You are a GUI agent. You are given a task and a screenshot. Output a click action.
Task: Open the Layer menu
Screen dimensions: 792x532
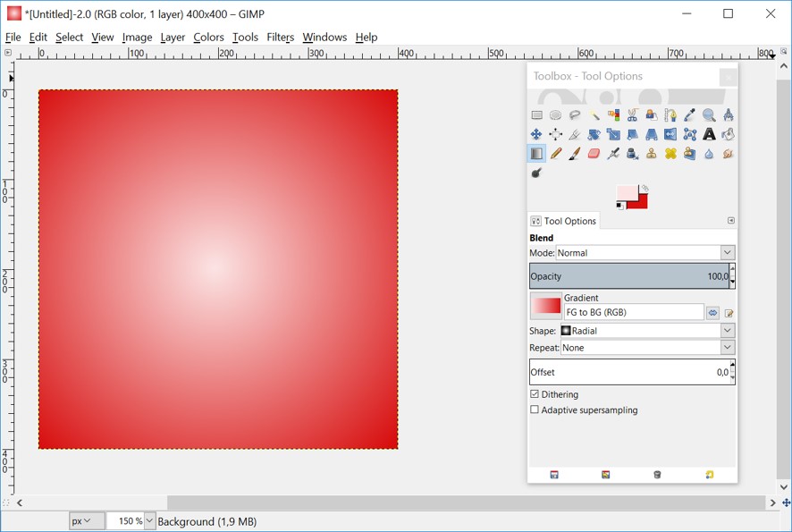coord(173,37)
